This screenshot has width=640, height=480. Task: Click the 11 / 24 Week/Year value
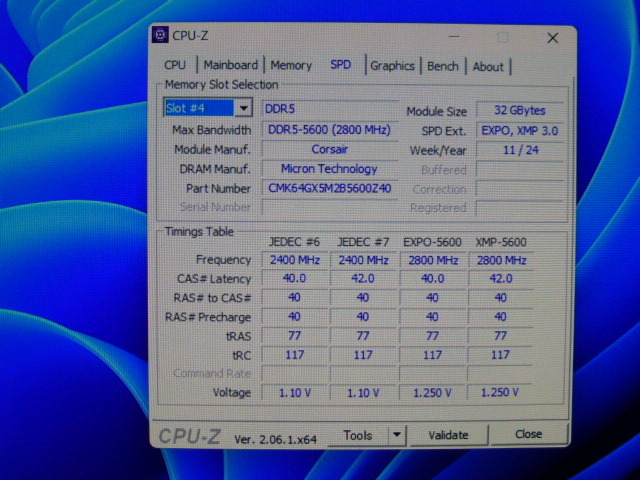click(x=520, y=150)
